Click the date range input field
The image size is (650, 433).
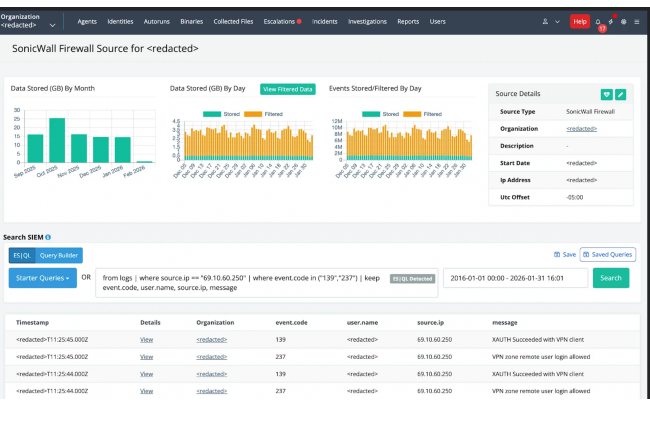click(x=514, y=277)
